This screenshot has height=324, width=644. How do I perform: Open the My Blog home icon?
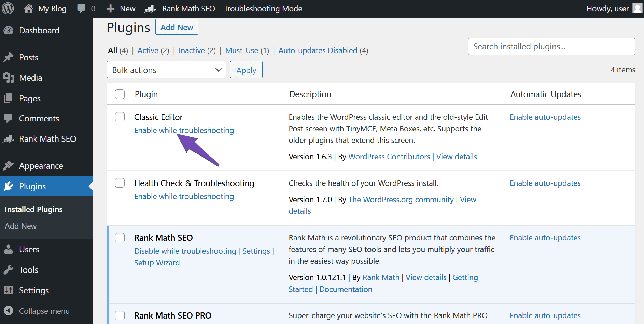point(29,9)
